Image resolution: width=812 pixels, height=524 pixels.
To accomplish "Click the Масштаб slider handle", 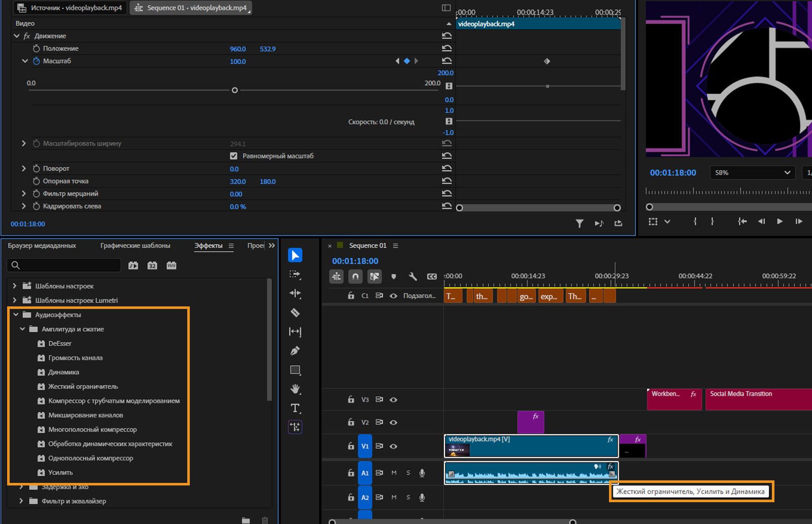I will pyautogui.click(x=234, y=90).
